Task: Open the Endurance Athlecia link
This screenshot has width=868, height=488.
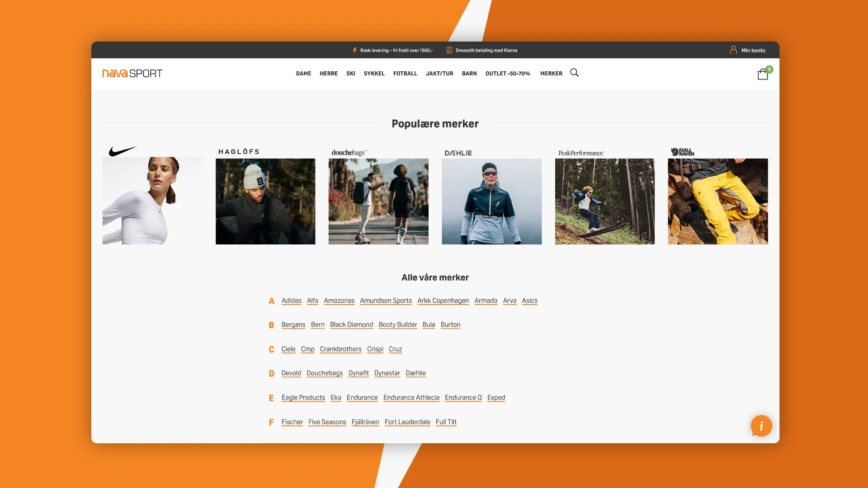Action: point(411,398)
